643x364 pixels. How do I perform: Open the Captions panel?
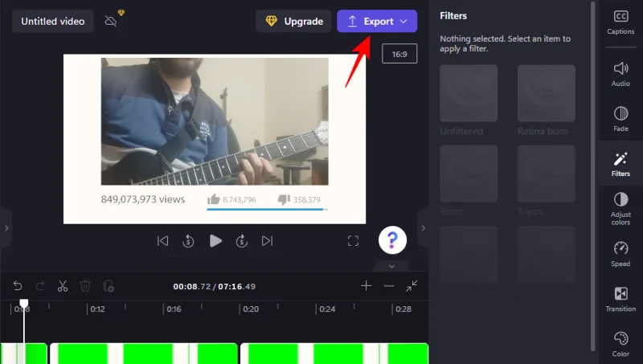coord(620,22)
